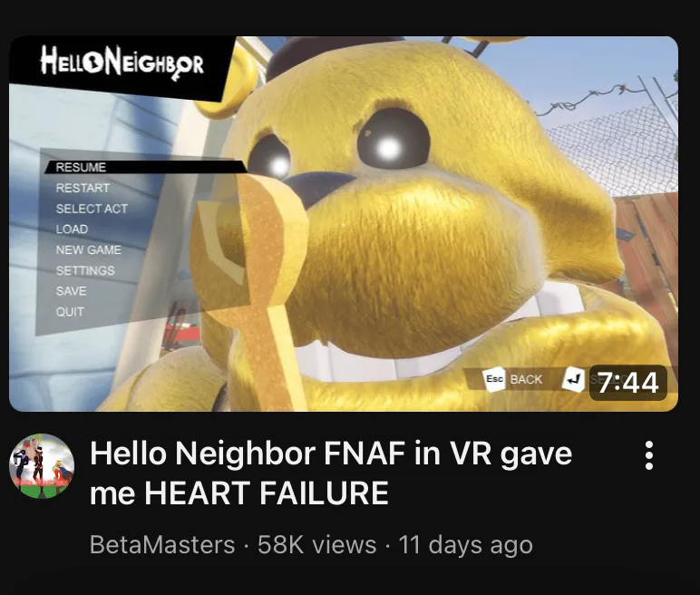Screen dimensions: 700x595
Task: Click the Enter key icon
Action: (574, 379)
